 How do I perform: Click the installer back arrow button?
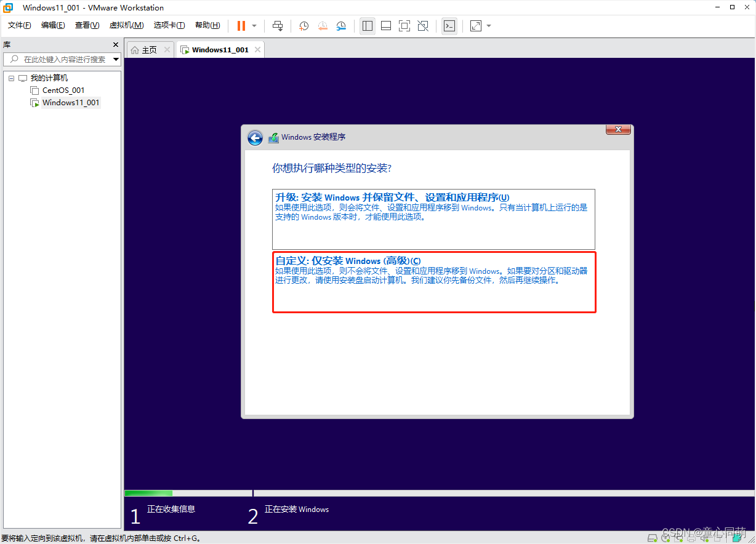point(254,137)
